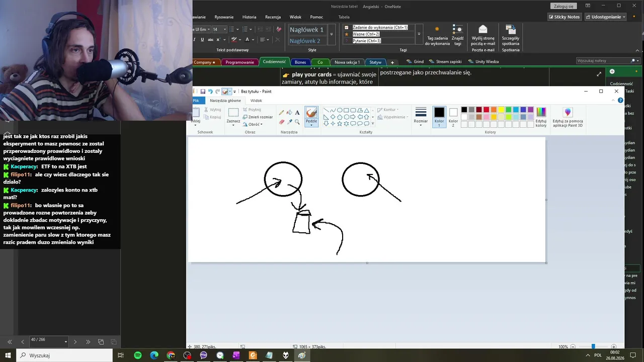Expand the OneNote Tagi gallery

pos(419,34)
